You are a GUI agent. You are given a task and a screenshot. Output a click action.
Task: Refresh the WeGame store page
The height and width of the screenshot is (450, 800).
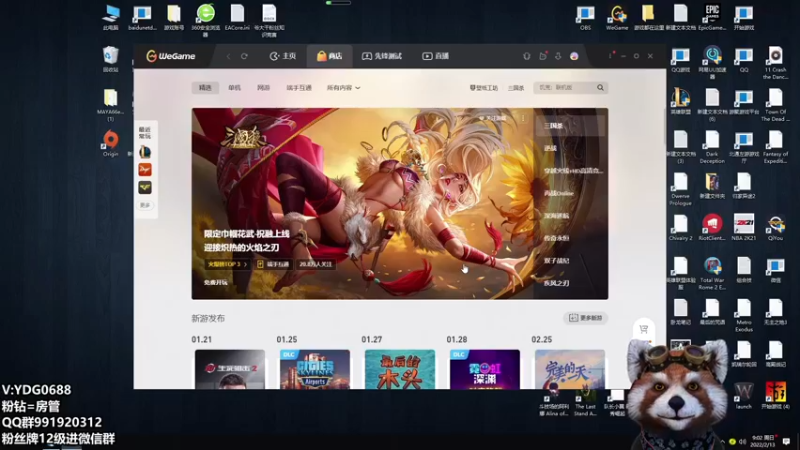click(x=244, y=56)
